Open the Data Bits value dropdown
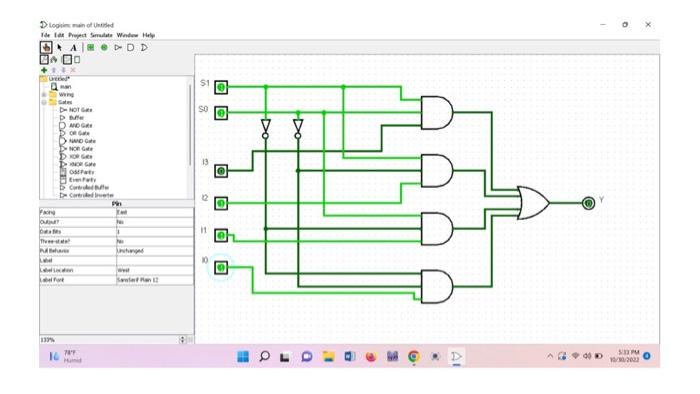The width and height of the screenshot is (700, 394). tap(154, 232)
